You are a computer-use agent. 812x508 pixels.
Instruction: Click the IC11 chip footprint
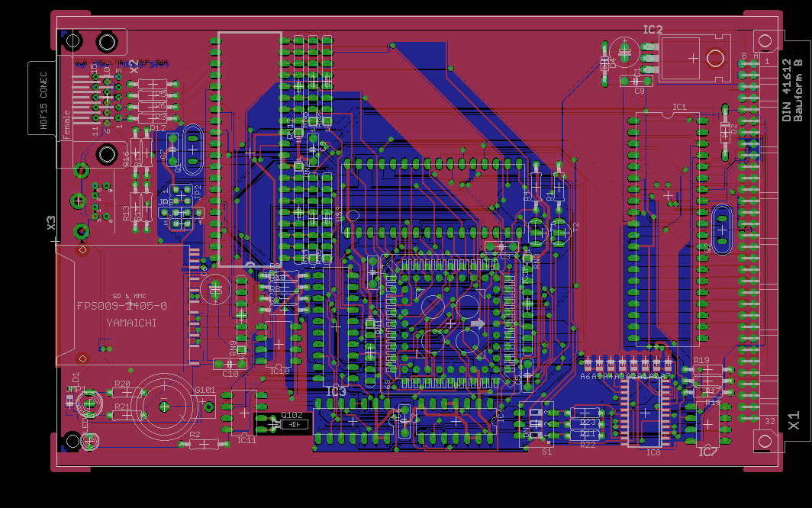click(246, 414)
